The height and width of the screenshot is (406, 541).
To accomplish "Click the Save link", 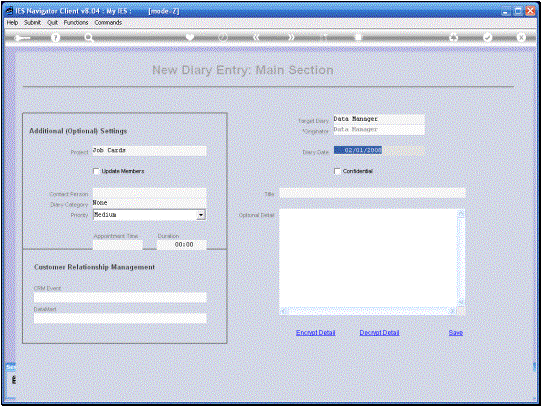I will pyautogui.click(x=455, y=333).
